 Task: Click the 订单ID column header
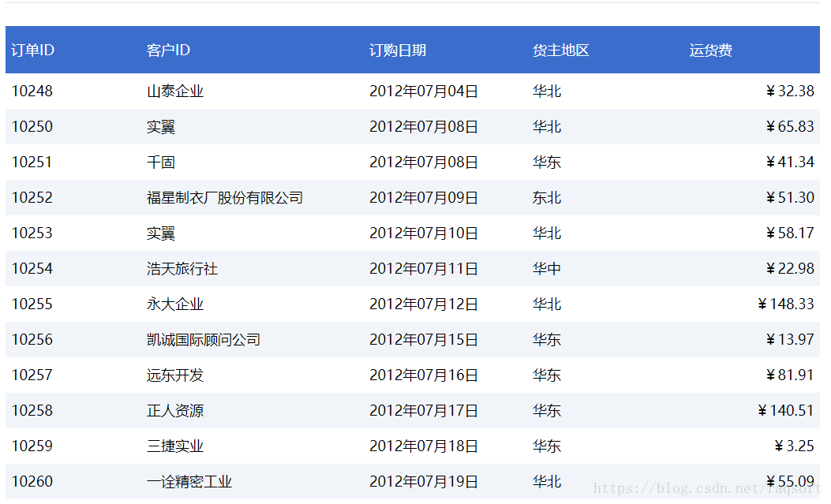click(x=33, y=50)
